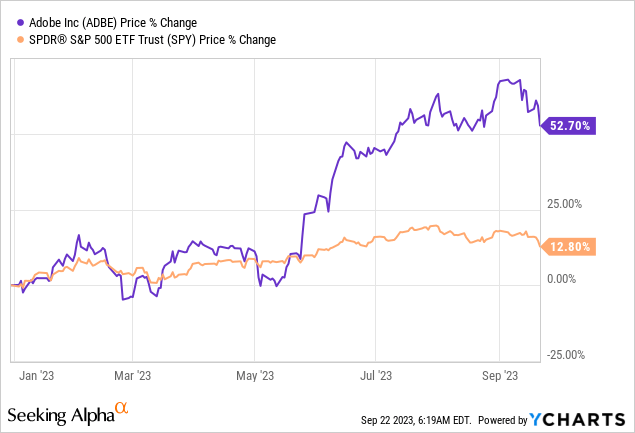Click the orange SPY legend dot
This screenshot has height=433, width=635.
(11, 39)
